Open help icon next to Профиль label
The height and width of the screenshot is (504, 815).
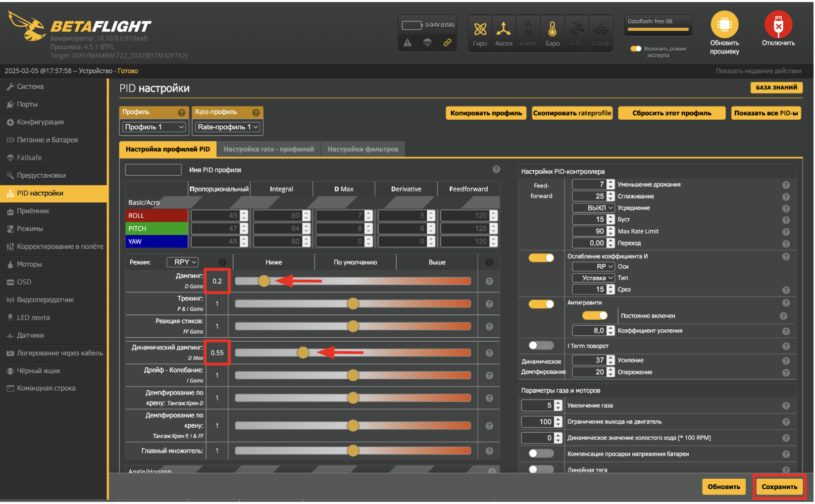click(x=181, y=112)
